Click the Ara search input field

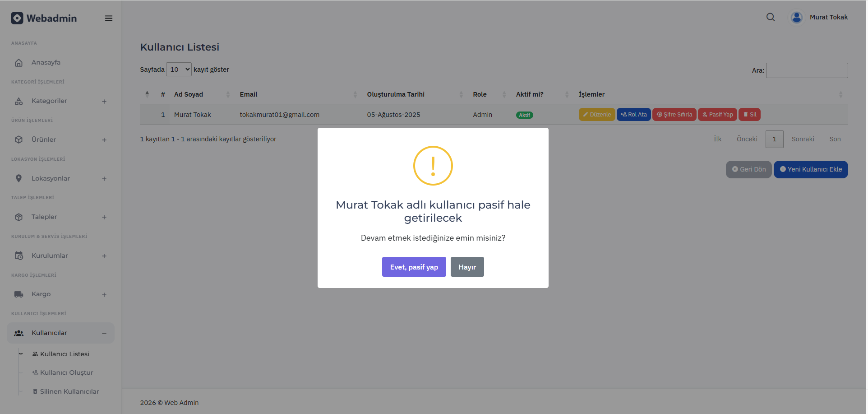click(x=807, y=70)
